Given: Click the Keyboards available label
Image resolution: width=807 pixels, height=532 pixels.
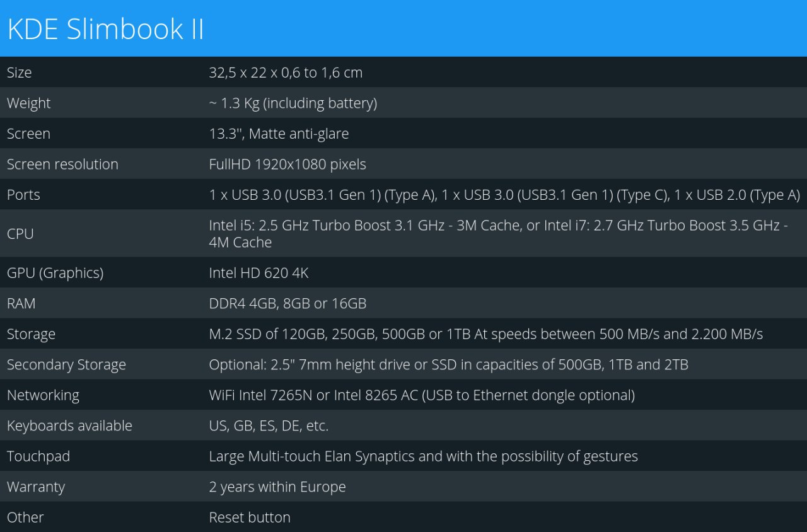Looking at the screenshot, I should pos(69,425).
